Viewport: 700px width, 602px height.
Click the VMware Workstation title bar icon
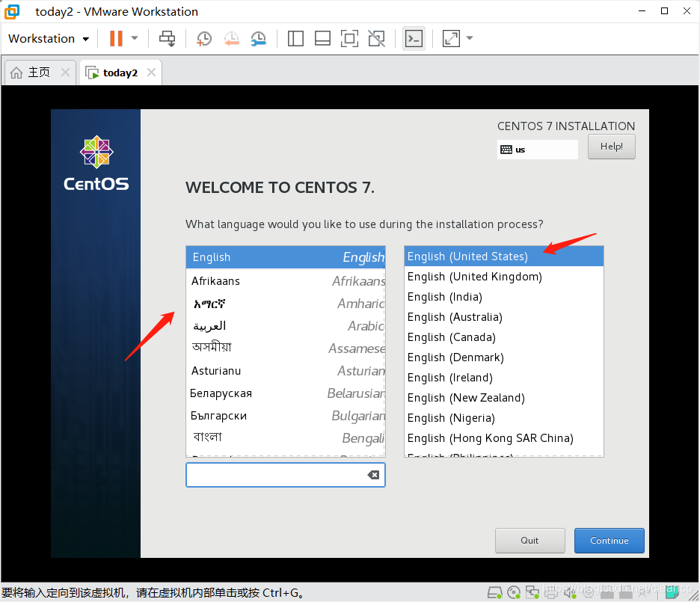pos(12,12)
